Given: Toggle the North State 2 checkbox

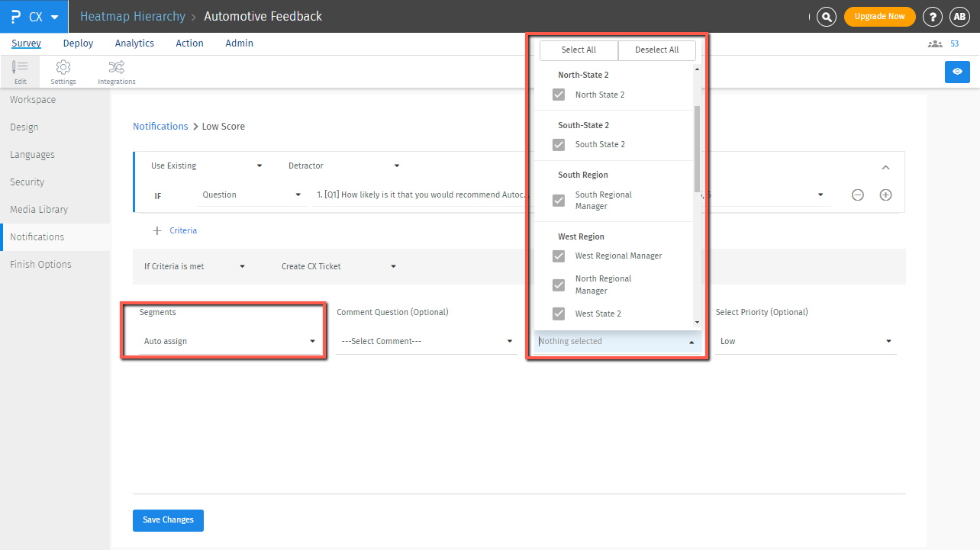Looking at the screenshot, I should 559,95.
